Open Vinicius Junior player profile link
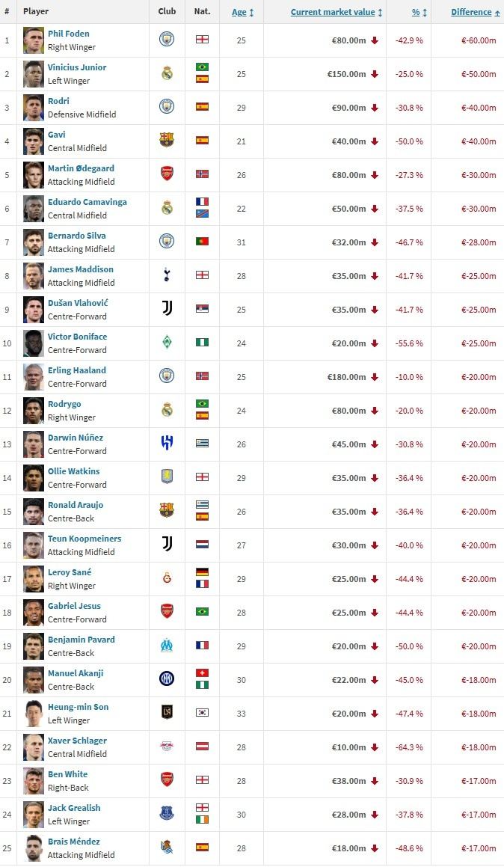Image resolution: width=504 pixels, height=867 pixels. pos(77,67)
